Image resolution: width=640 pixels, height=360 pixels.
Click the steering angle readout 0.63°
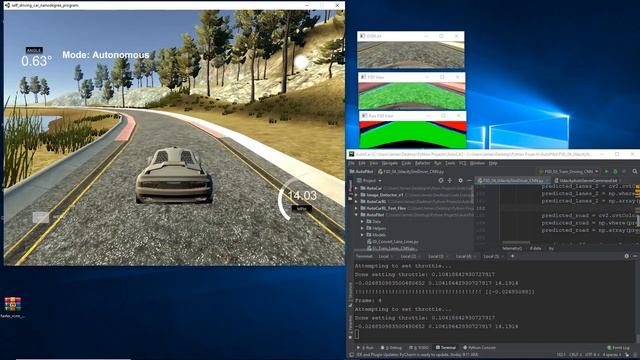pyautogui.click(x=37, y=61)
